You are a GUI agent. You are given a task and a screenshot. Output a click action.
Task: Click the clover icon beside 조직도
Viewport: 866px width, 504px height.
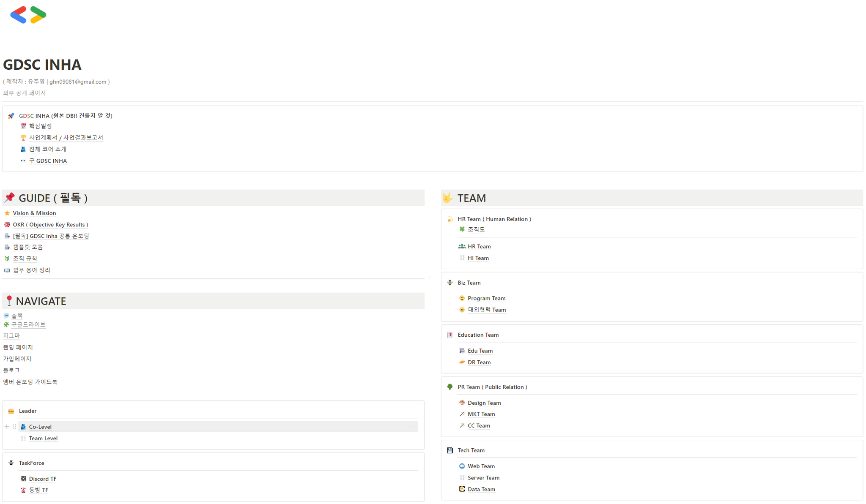coord(462,229)
